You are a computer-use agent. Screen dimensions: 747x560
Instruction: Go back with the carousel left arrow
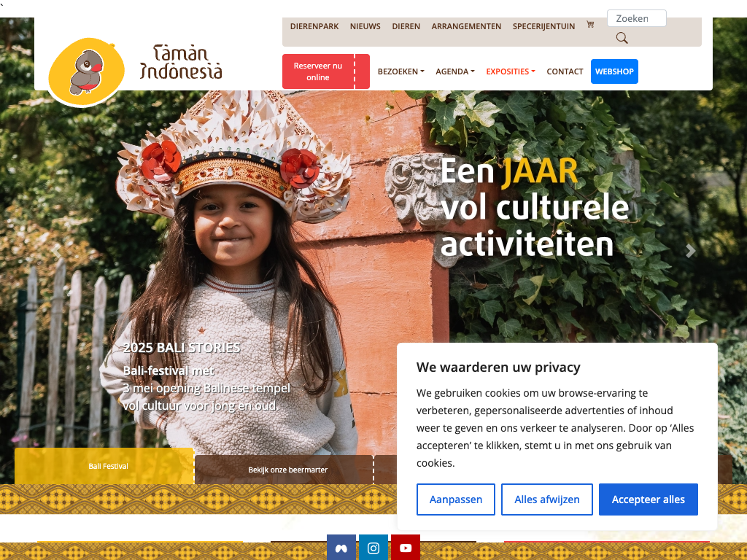(x=56, y=251)
